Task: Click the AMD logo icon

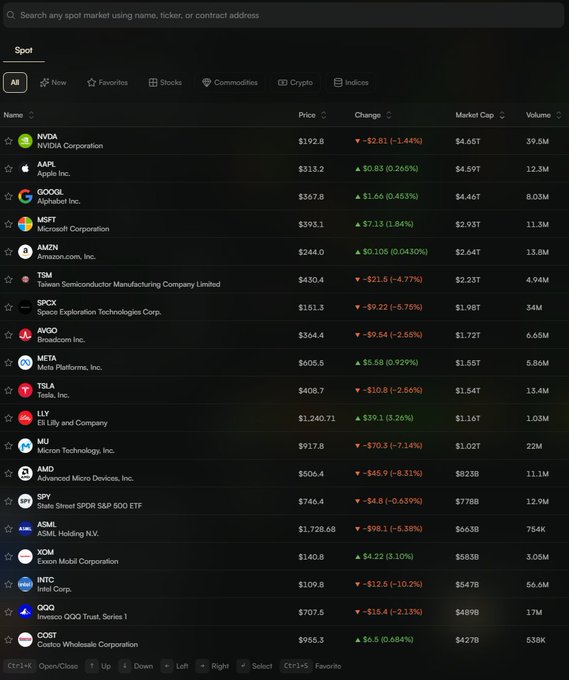Action: point(25,474)
